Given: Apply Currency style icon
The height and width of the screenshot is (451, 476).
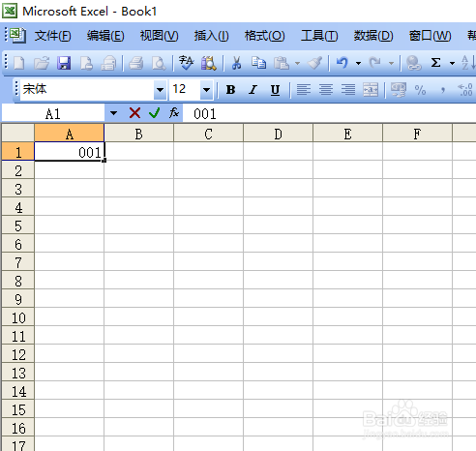Looking at the screenshot, I should [x=399, y=89].
